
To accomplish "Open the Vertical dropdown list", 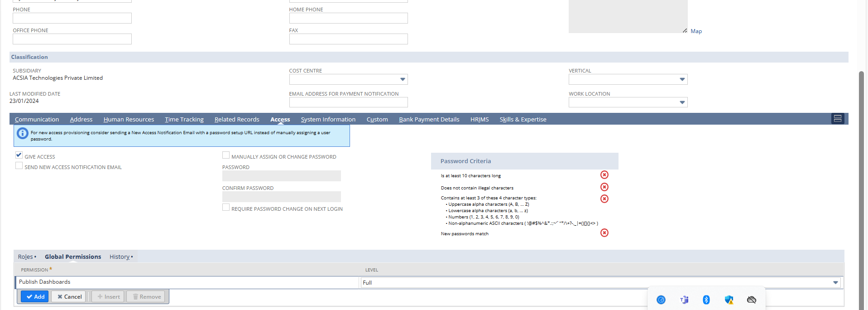I will (682, 79).
